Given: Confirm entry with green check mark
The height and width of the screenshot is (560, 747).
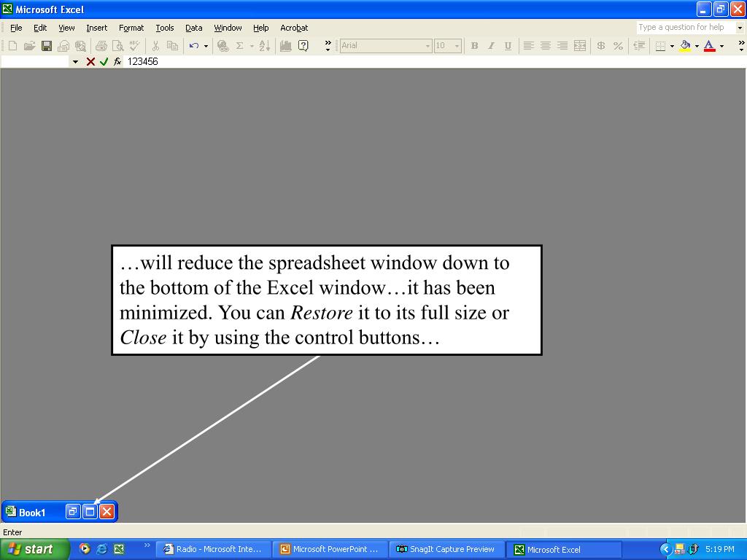Looking at the screenshot, I should [104, 61].
